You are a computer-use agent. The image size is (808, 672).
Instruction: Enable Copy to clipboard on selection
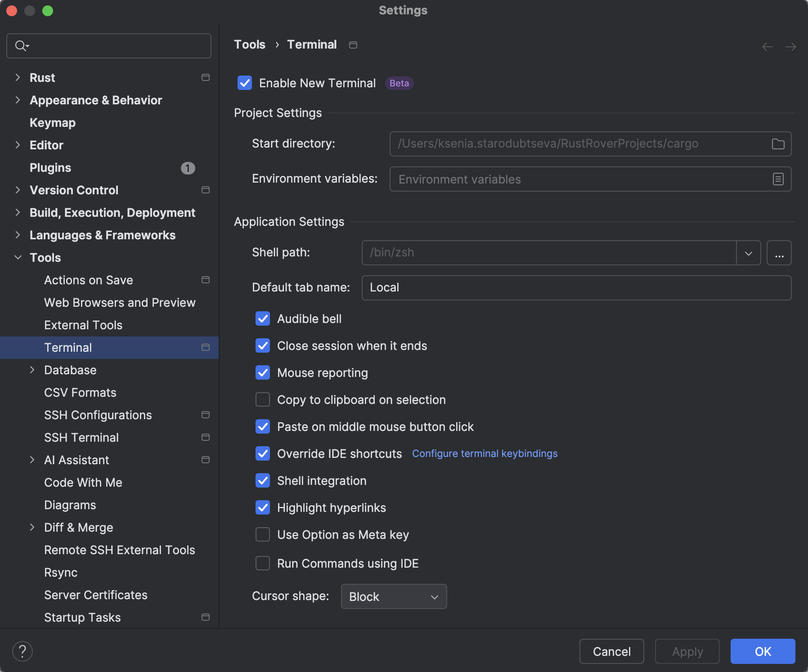click(263, 399)
